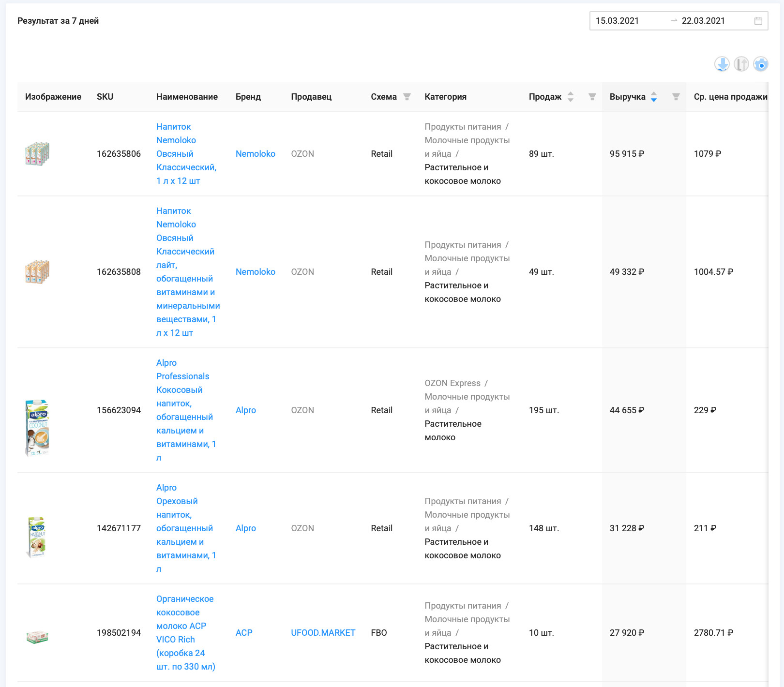
Task: Select SKU number 162635806
Action: coord(119,154)
